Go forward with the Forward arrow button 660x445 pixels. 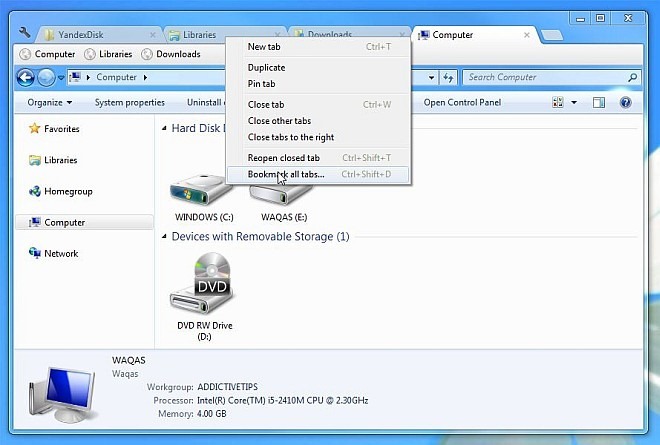coord(46,77)
